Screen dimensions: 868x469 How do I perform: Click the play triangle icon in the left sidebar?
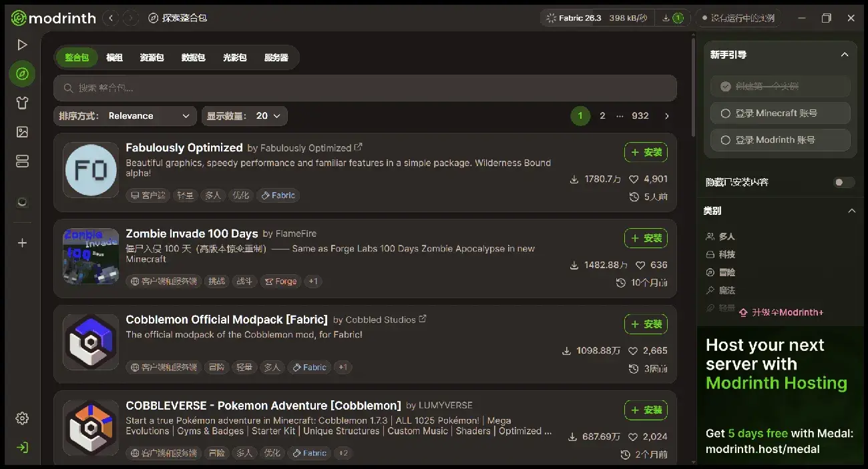coord(22,45)
